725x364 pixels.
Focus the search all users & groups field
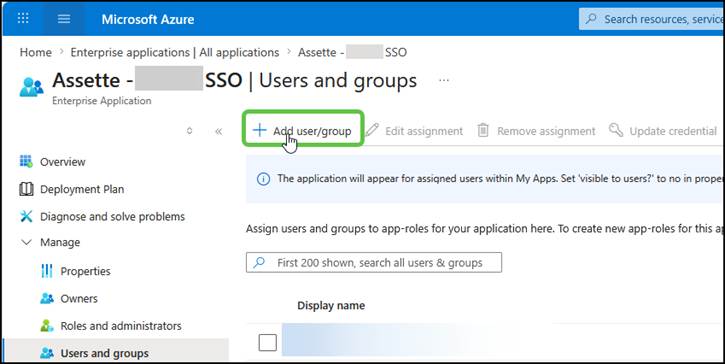tap(374, 263)
